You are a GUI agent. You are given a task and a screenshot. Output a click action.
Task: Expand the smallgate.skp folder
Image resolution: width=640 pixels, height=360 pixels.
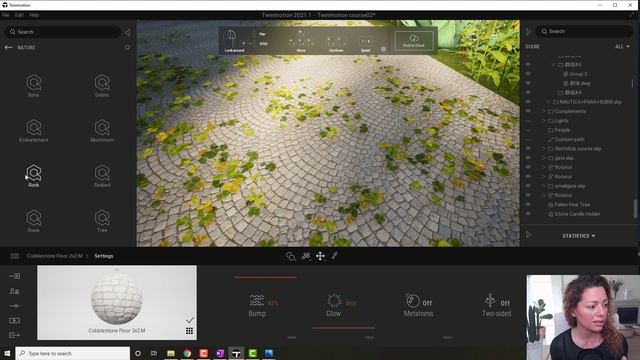(x=544, y=186)
